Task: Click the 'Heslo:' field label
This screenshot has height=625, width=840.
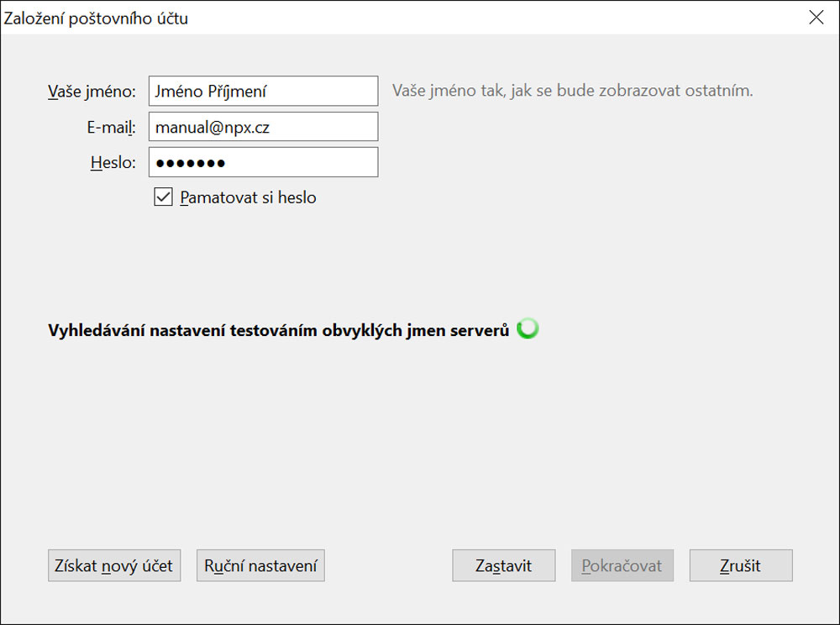Action: click(113, 163)
